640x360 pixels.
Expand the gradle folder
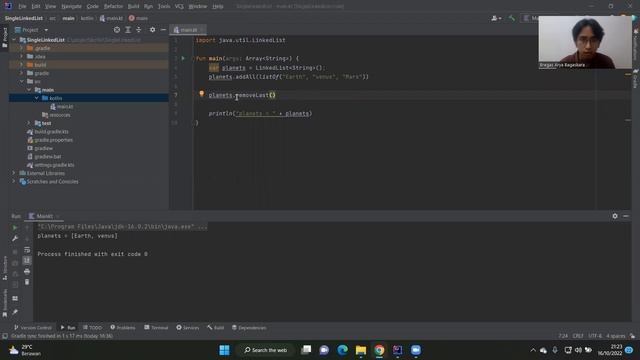tap(21, 73)
